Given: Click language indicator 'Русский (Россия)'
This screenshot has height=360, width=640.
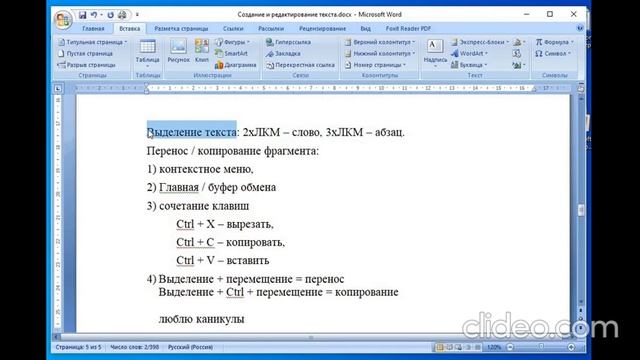Looking at the screenshot, I should [x=190, y=347].
